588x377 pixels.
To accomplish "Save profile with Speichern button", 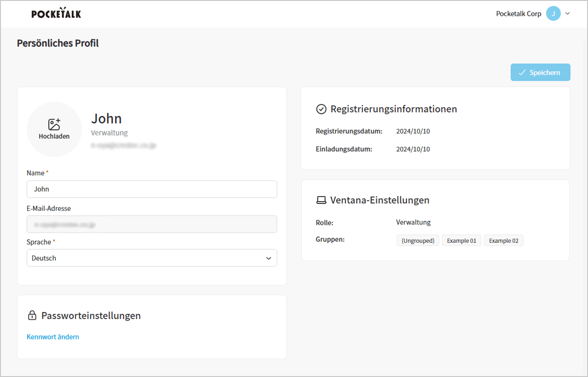I will 540,72.
